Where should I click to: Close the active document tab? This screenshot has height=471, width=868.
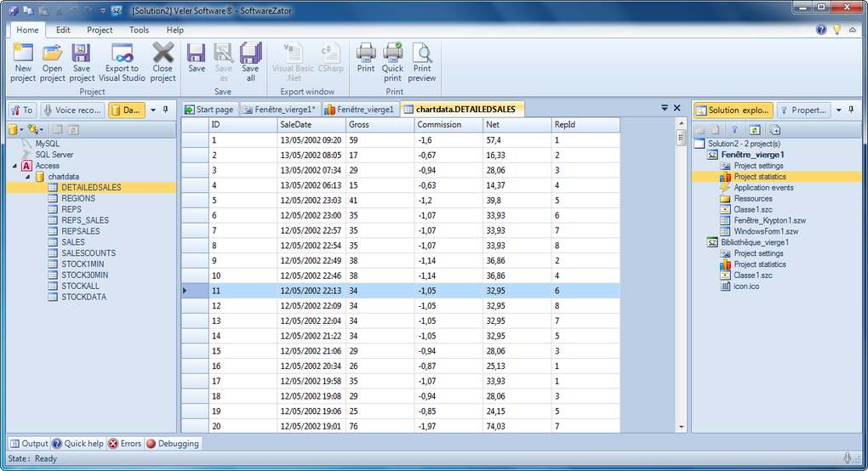(677, 108)
